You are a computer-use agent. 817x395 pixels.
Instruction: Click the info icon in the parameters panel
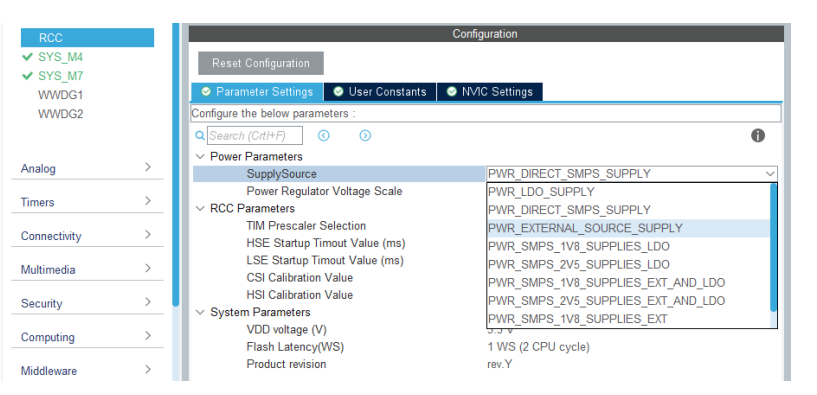tap(758, 135)
